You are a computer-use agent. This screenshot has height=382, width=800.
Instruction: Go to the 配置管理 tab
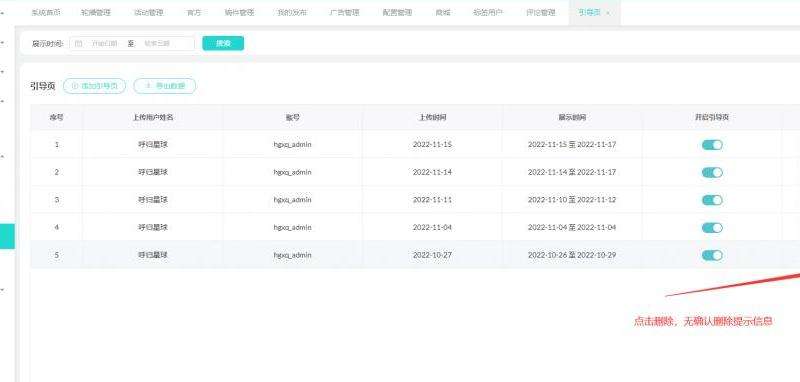coord(397,13)
